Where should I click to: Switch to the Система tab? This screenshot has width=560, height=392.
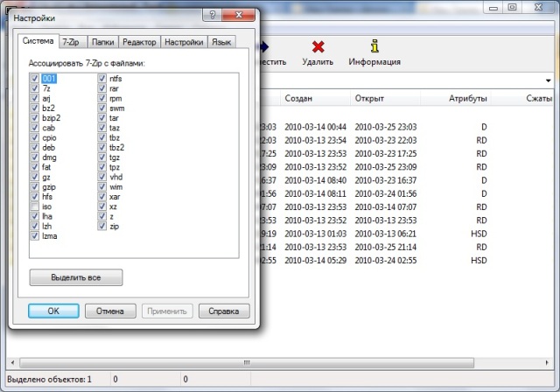[x=38, y=41]
